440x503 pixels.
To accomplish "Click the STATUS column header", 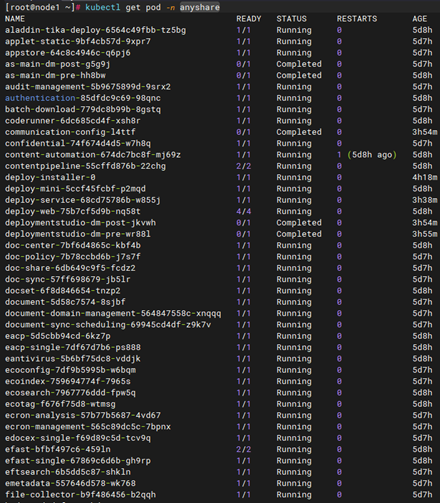I will click(291, 19).
